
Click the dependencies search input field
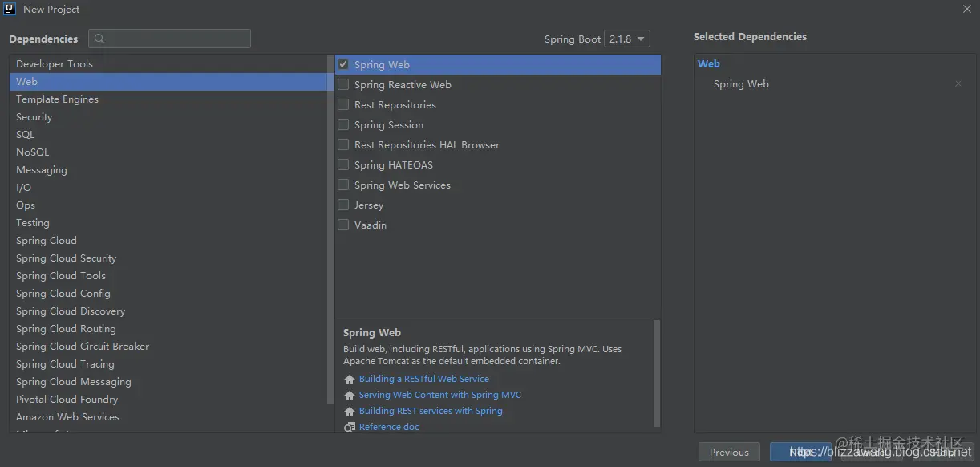[x=170, y=39]
